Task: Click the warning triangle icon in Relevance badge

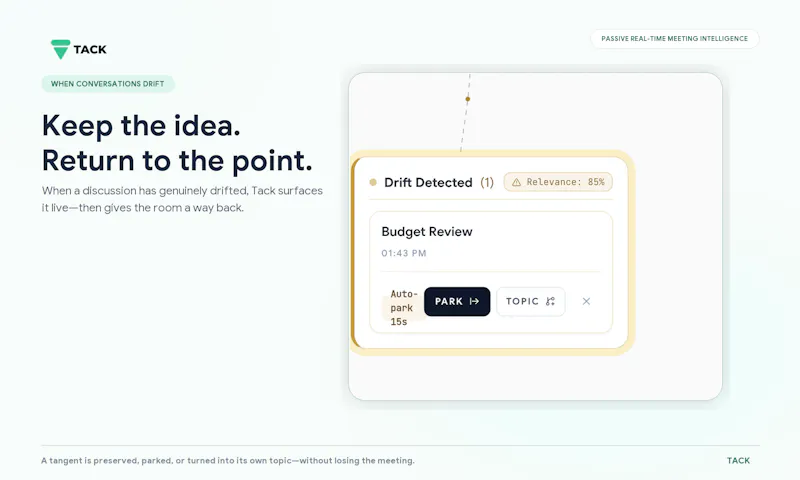Action: tap(516, 182)
